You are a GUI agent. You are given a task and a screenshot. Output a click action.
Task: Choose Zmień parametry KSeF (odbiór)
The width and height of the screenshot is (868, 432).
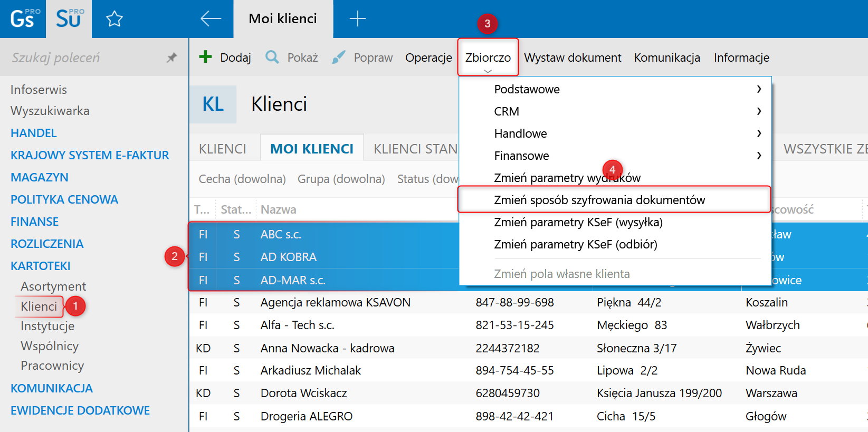pyautogui.click(x=614, y=244)
